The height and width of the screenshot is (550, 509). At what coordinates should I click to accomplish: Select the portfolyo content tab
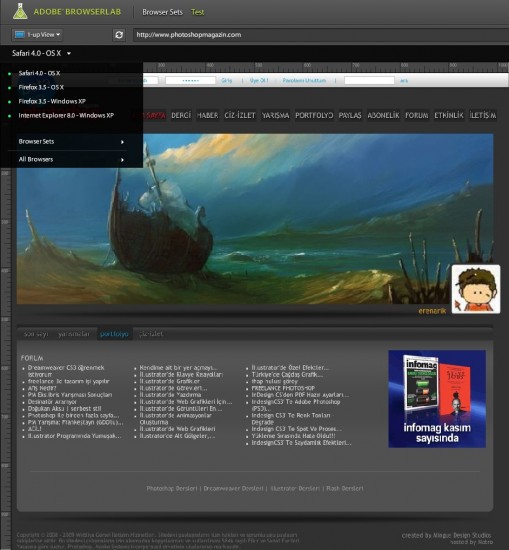pyautogui.click(x=114, y=334)
